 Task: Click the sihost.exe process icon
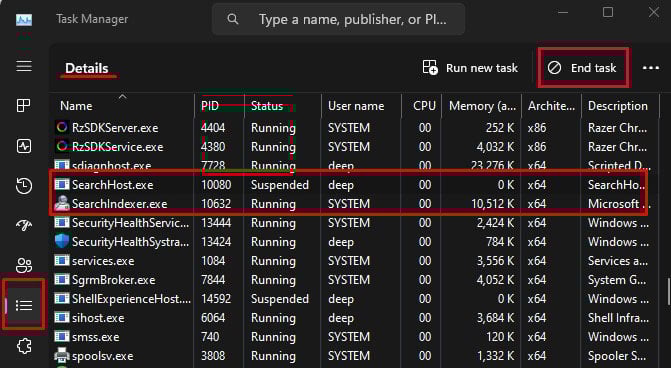click(62, 318)
